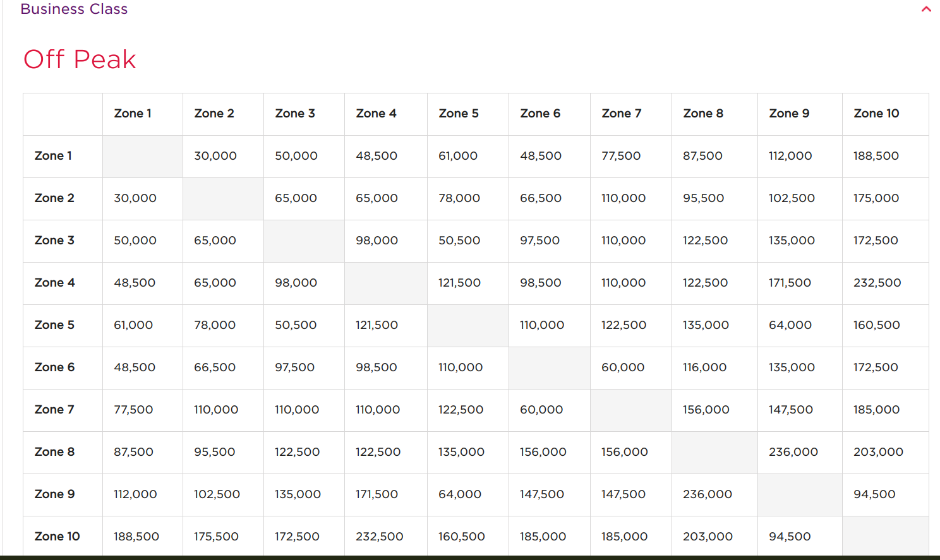Collapse the Business Class section chevron
Image resolution: width=940 pixels, height=560 pixels.
(x=926, y=9)
